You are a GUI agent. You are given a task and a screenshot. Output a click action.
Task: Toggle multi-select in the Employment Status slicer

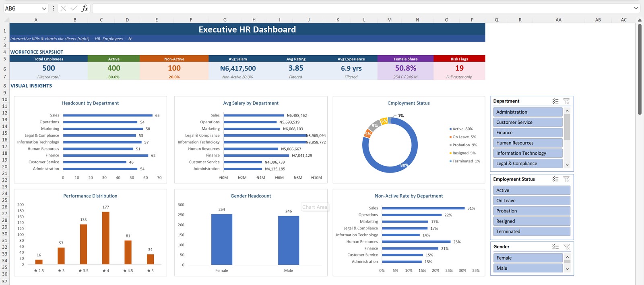555,179
